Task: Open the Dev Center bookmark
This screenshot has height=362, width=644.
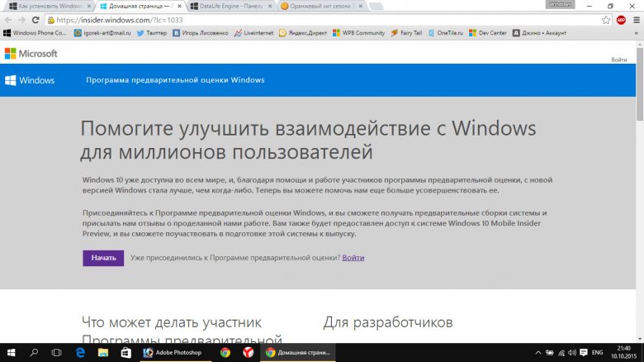Action: click(x=487, y=33)
